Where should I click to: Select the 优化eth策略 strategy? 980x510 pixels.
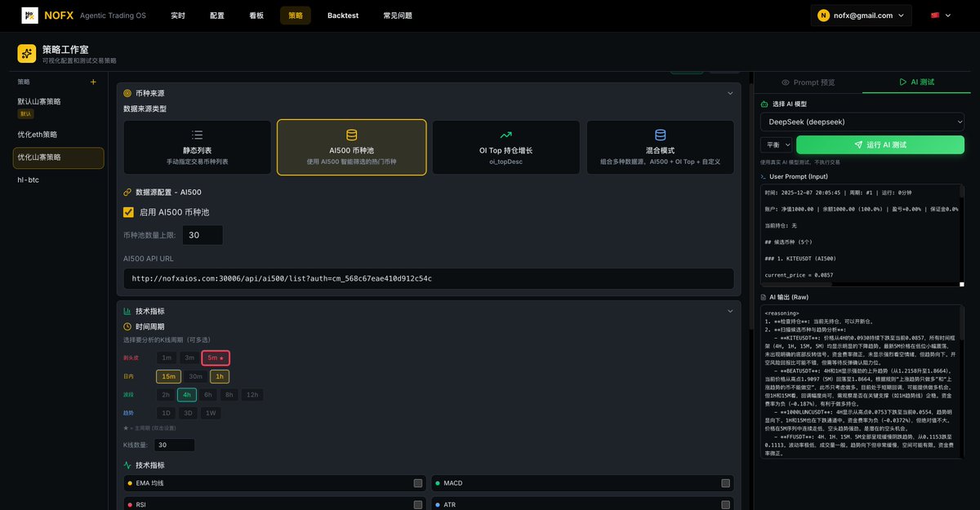point(59,134)
